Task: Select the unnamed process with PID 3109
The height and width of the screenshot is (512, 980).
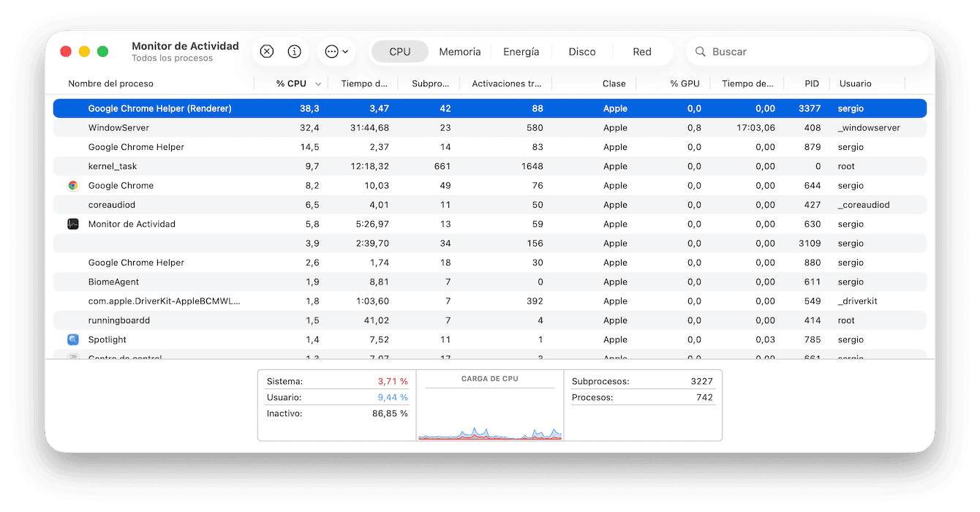Action: click(490, 244)
